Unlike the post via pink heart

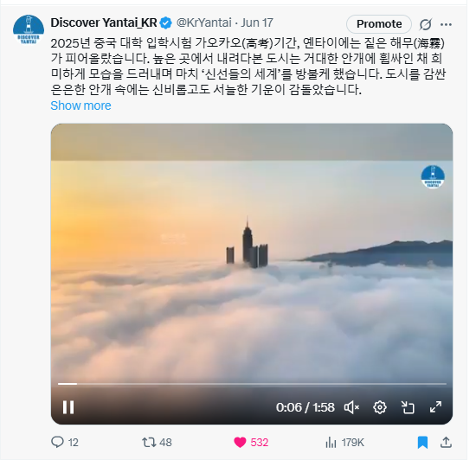pos(240,443)
